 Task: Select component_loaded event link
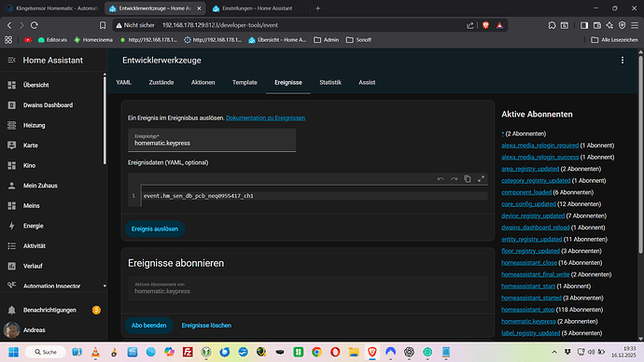pyautogui.click(x=526, y=192)
